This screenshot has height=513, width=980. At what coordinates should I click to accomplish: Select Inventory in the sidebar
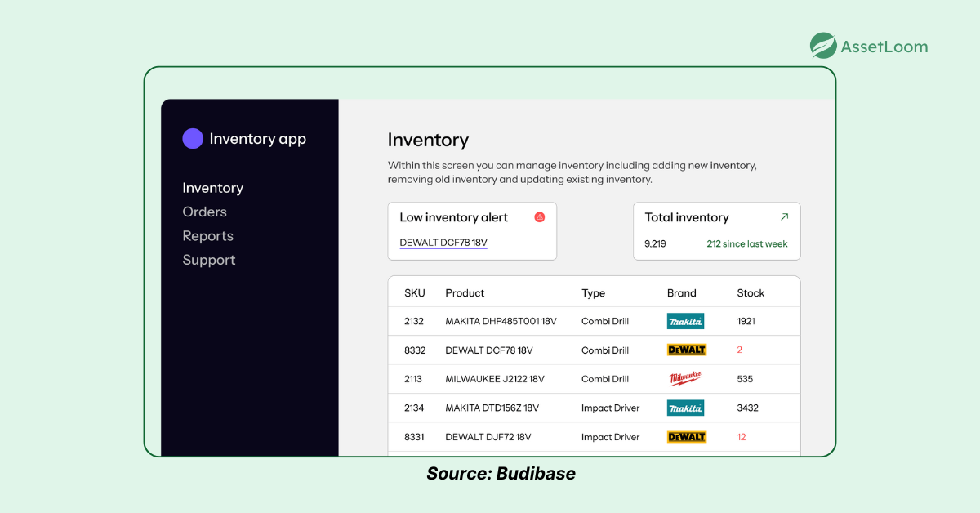click(x=212, y=188)
